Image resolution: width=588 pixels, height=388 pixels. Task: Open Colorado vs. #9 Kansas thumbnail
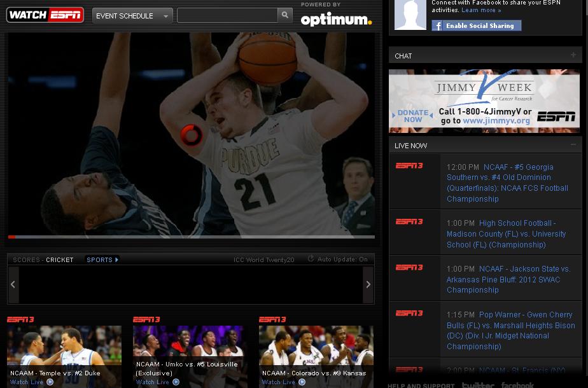point(316,356)
